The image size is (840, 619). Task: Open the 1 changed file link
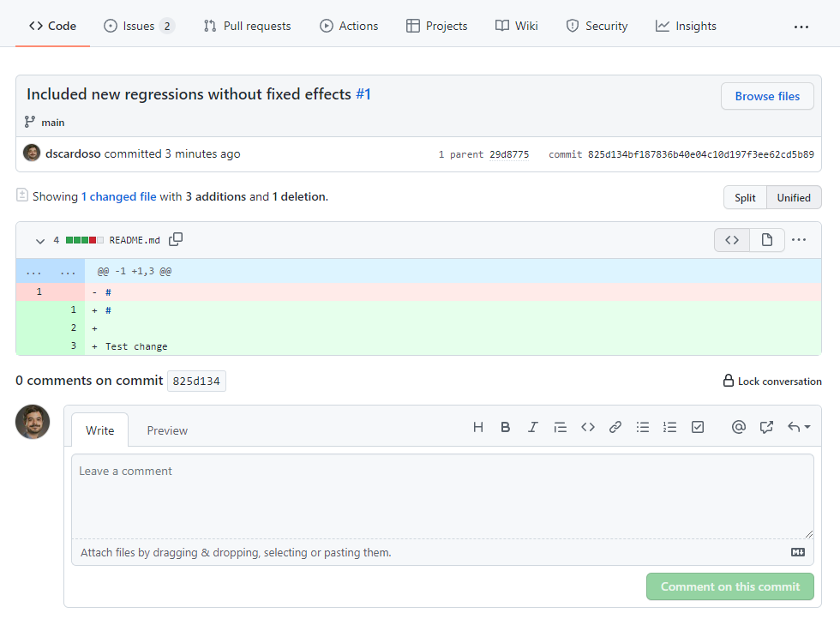tap(118, 196)
